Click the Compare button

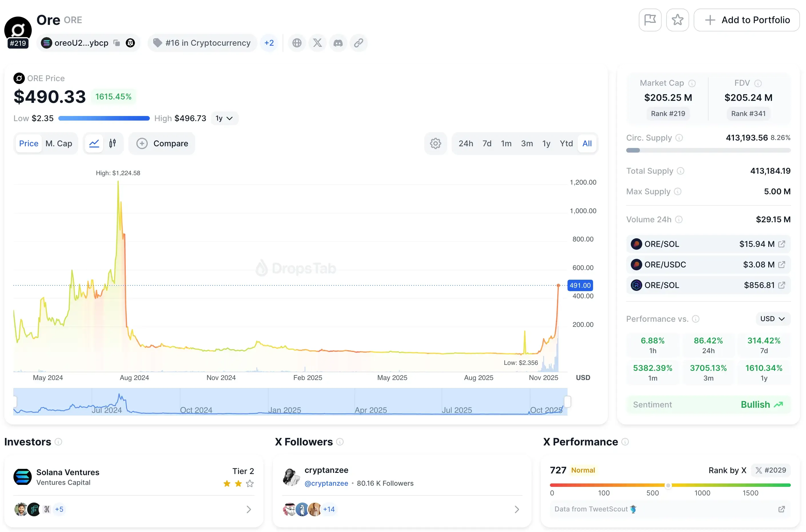162,143
